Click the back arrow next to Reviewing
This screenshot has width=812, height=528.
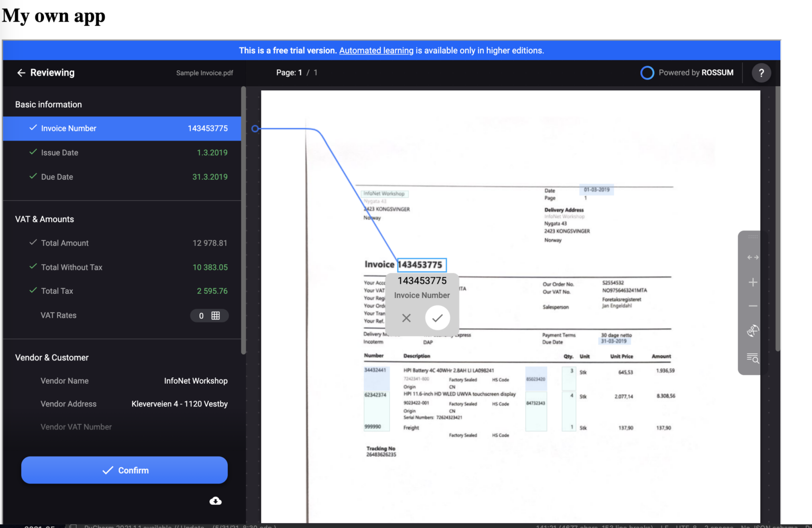click(x=21, y=72)
